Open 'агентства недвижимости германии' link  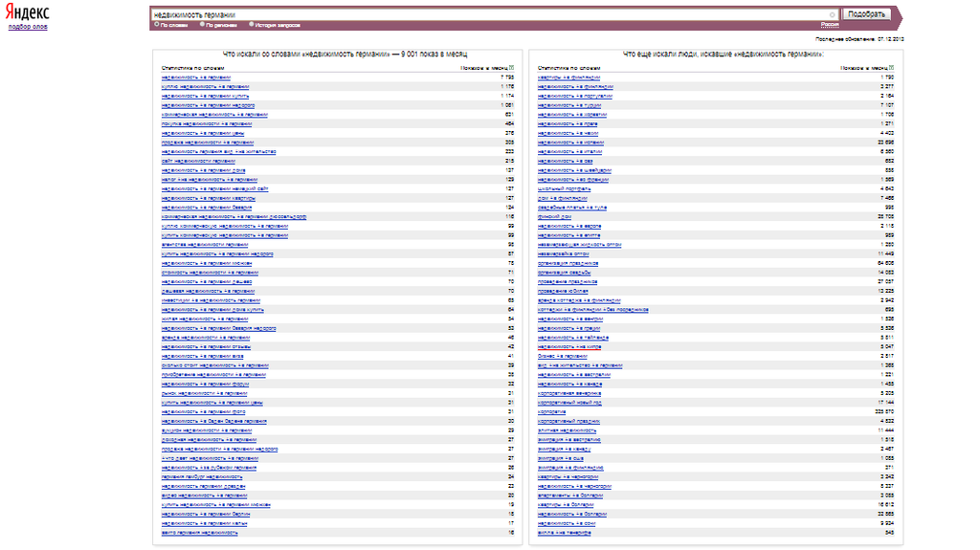point(205,244)
